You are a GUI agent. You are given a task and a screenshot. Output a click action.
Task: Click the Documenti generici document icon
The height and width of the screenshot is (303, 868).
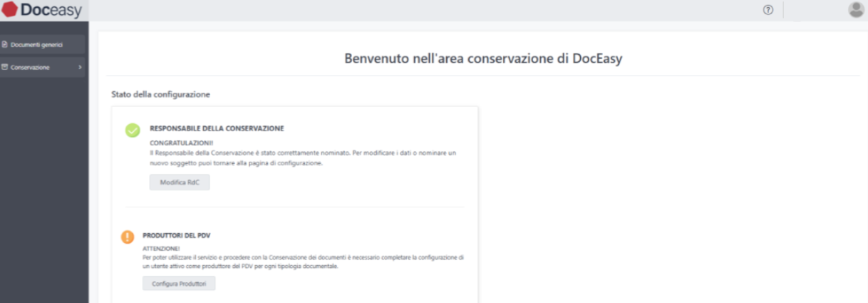click(x=5, y=45)
